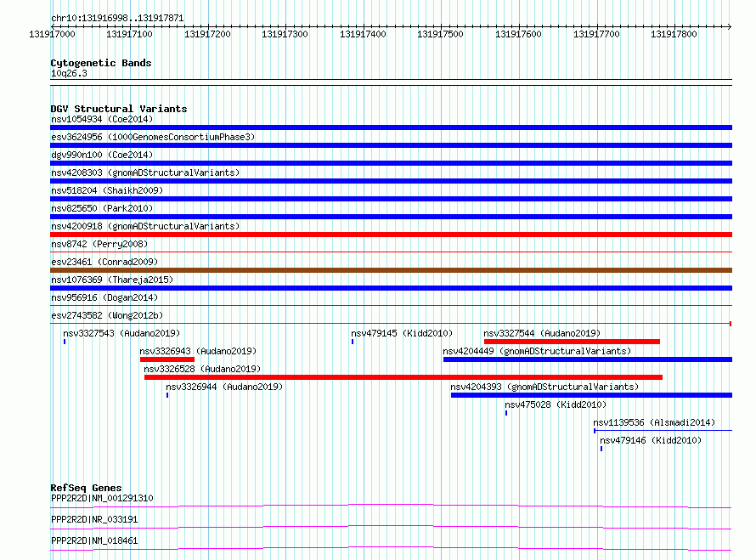This screenshot has height=560, width=756.
Task: Click nsv479146 (Kidd2010) label
Action: click(651, 440)
